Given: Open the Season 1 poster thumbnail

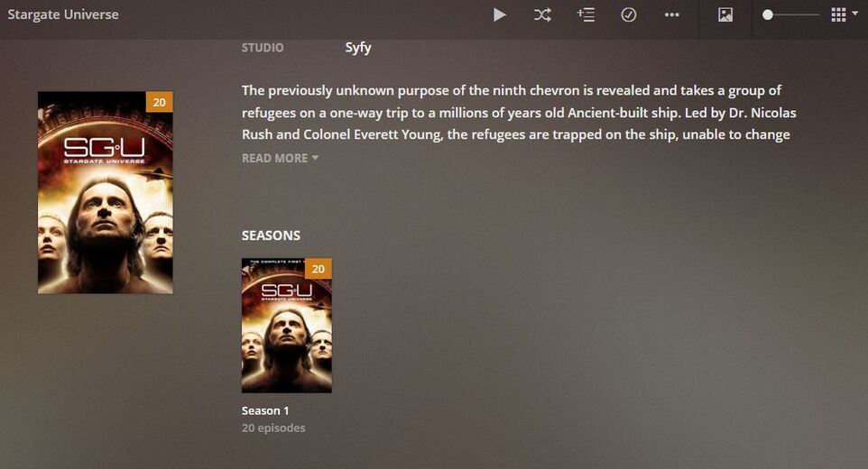Looking at the screenshot, I should point(287,326).
